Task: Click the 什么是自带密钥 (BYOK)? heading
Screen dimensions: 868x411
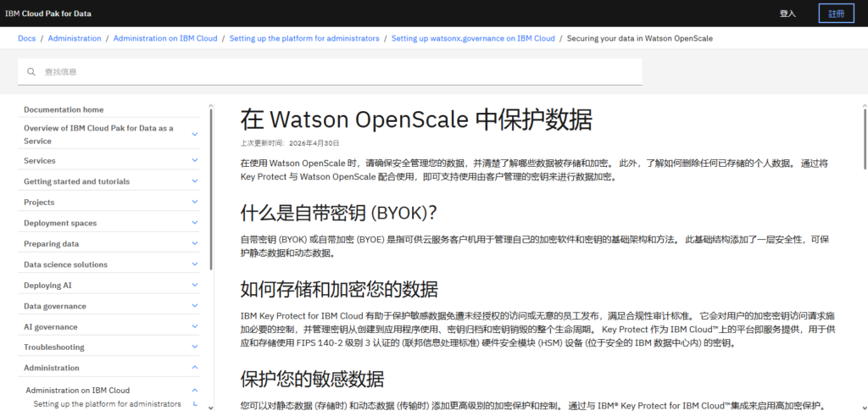Action: point(339,213)
